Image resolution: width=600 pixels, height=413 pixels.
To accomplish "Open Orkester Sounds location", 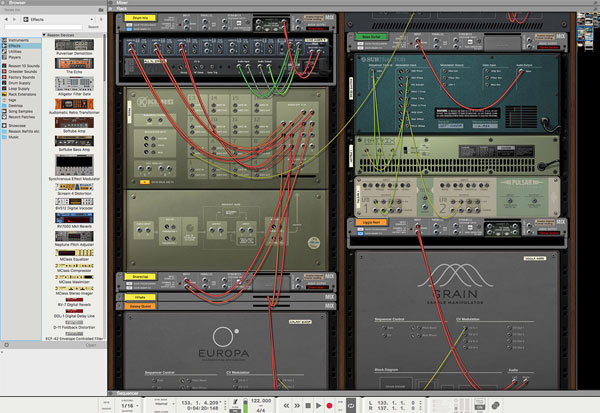I will (23, 72).
